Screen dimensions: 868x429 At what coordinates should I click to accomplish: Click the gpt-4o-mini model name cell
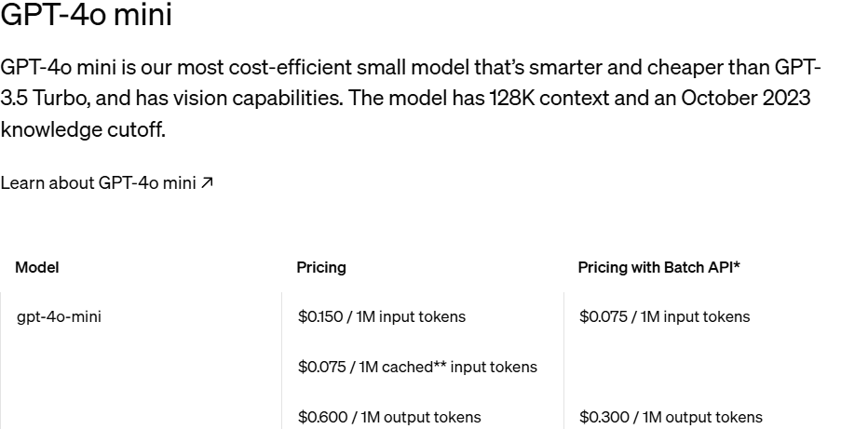point(59,316)
